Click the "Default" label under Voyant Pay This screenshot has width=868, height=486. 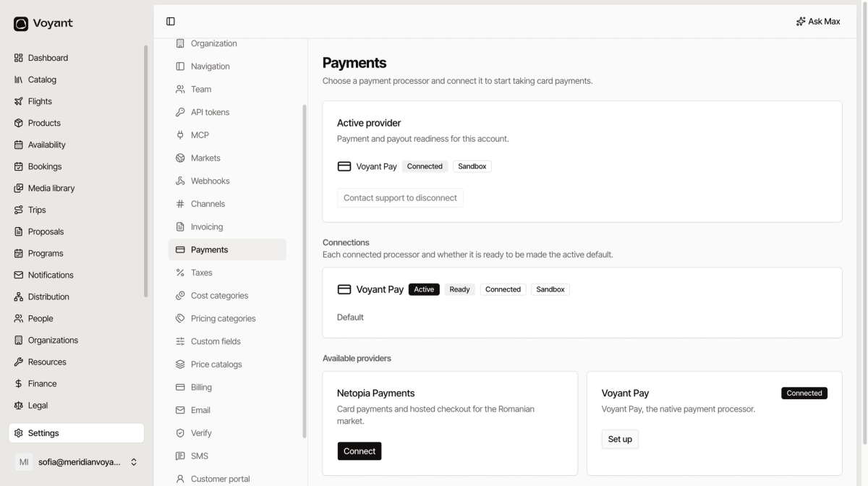coord(350,317)
